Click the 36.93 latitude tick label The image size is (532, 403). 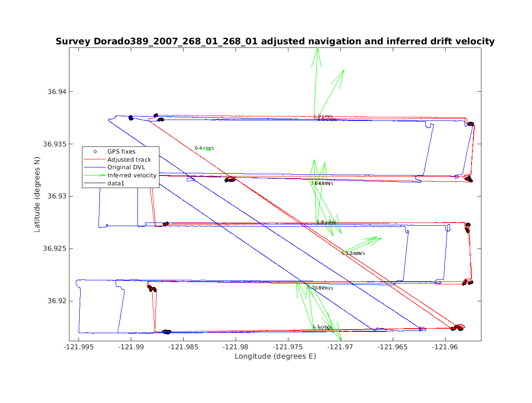(x=56, y=196)
